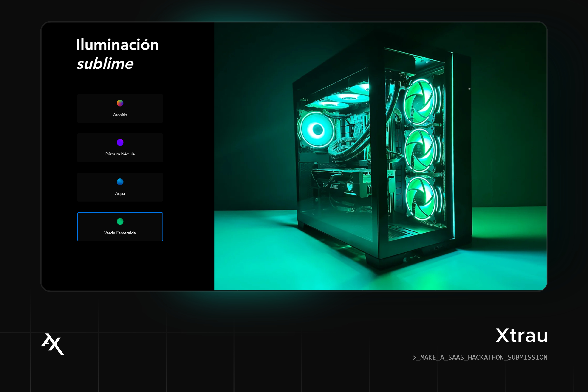The image size is (588, 392).
Task: Click the Xtrau brand title
Action: coord(521,336)
